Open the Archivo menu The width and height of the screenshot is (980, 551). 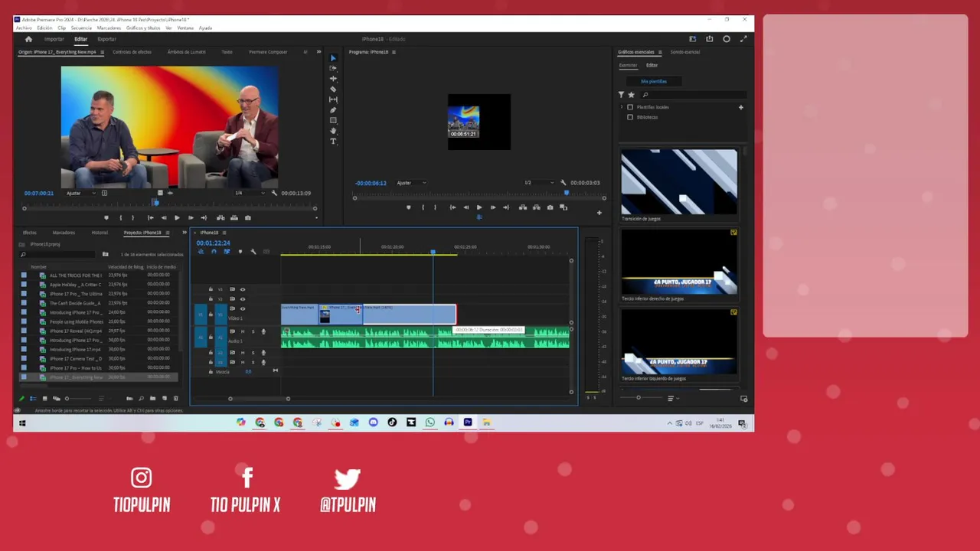coord(24,28)
